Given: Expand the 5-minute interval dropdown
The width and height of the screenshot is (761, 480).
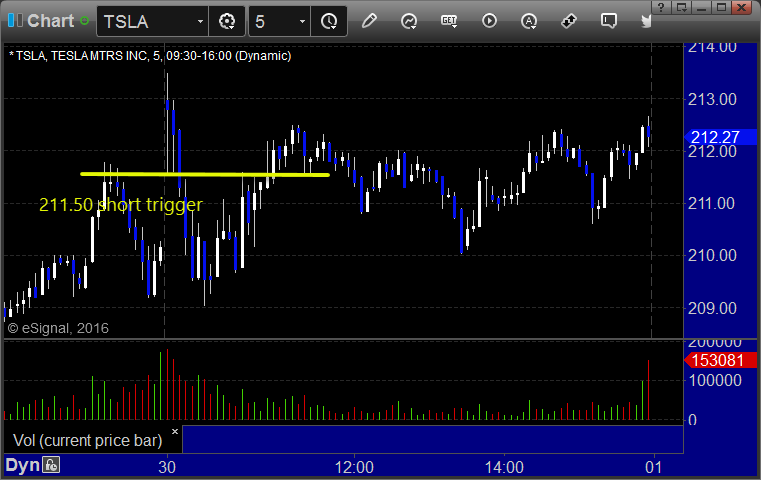Looking at the screenshot, I should pos(302,21).
